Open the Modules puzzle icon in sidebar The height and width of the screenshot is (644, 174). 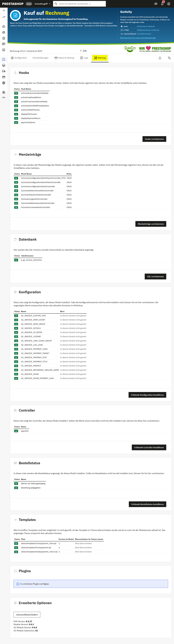click(x=4, y=60)
